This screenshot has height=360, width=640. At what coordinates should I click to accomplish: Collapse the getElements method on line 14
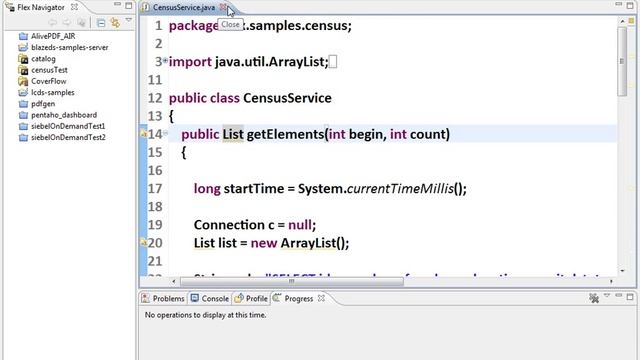(165, 133)
